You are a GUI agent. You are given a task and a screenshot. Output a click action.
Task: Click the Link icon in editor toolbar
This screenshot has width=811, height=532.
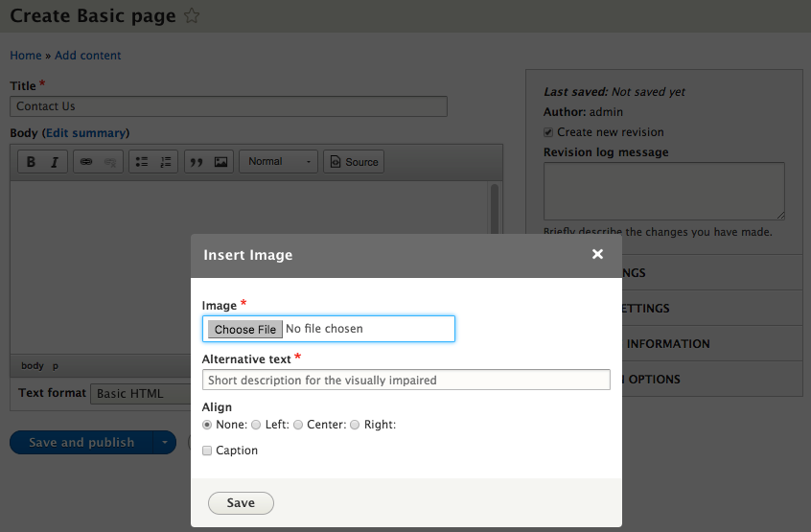(x=86, y=162)
